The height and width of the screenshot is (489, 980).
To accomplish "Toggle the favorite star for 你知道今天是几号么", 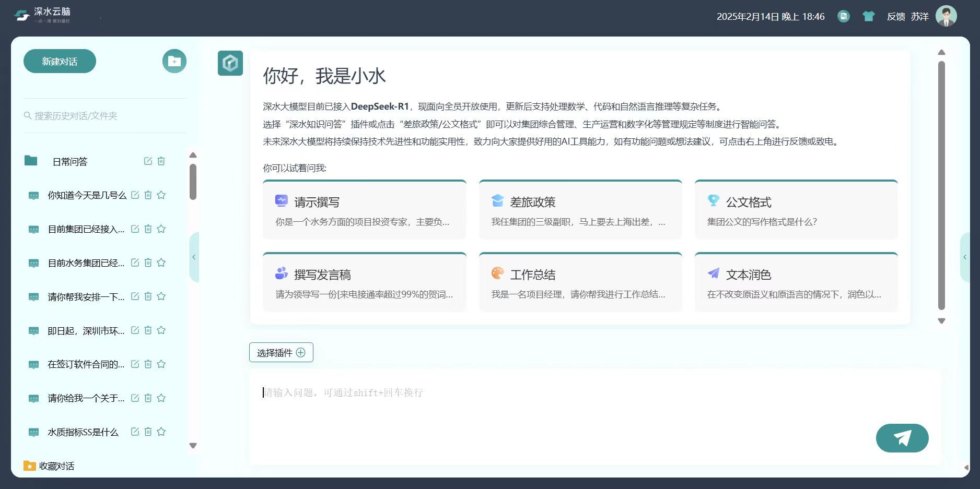I will pyautogui.click(x=161, y=195).
